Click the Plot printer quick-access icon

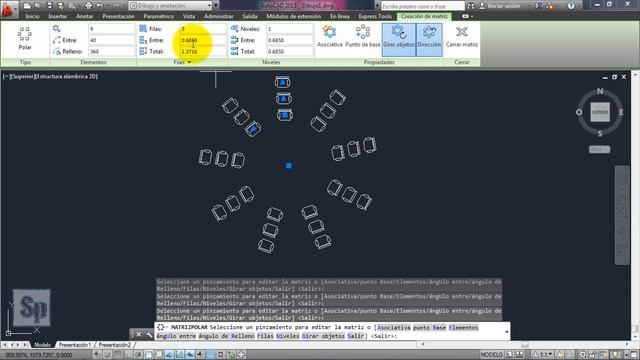click(88, 6)
